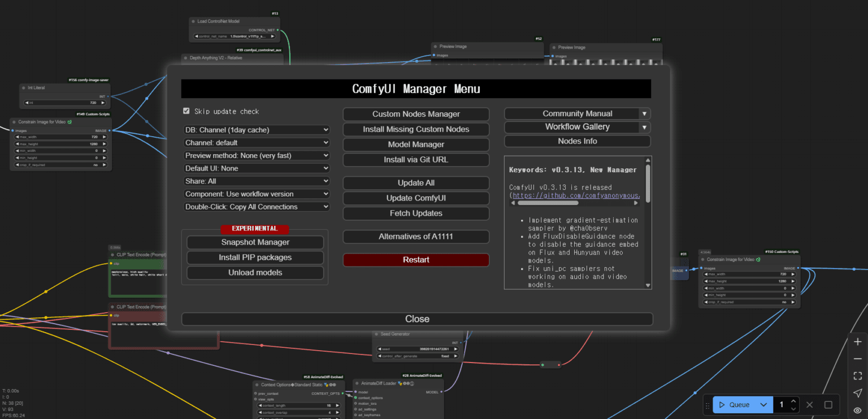Screen dimensions: 868x419
Task: Open the Snapshot Manager
Action: pyautogui.click(x=255, y=242)
